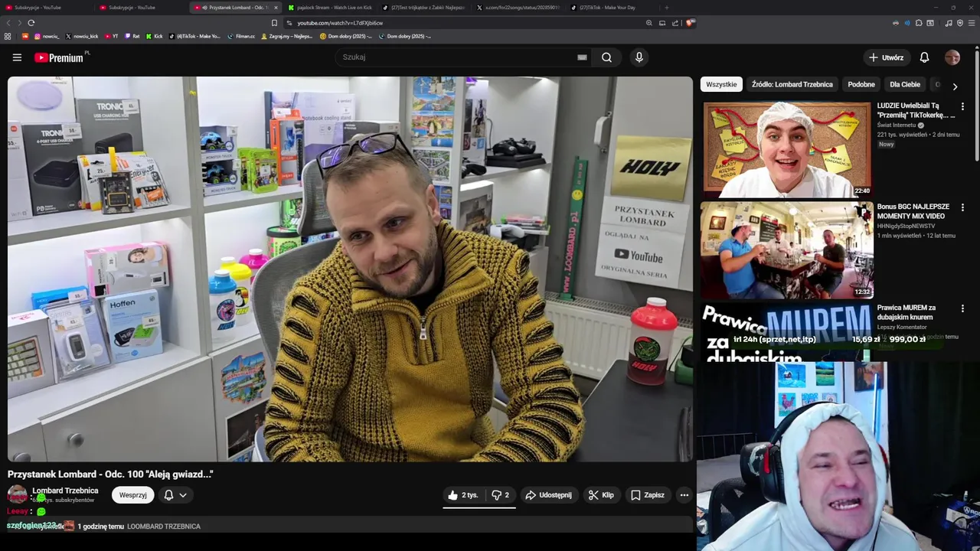Screen dimensions: 980x551
Task: Open more actions three-dot menu under video
Action: pyautogui.click(x=684, y=495)
